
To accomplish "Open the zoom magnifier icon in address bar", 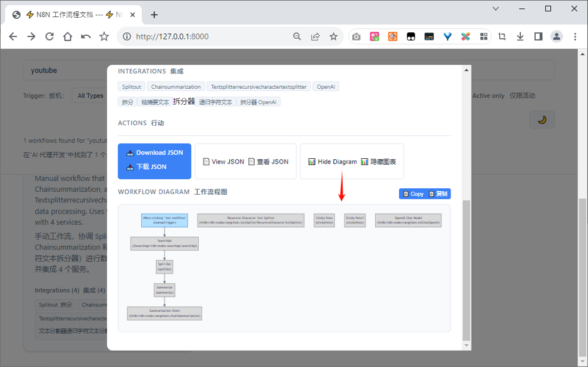I will [298, 36].
